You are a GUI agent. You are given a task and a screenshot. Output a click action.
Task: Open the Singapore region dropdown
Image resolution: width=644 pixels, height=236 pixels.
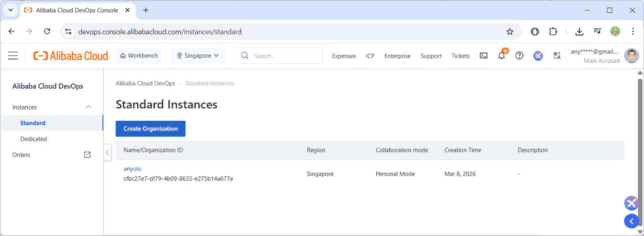point(198,56)
